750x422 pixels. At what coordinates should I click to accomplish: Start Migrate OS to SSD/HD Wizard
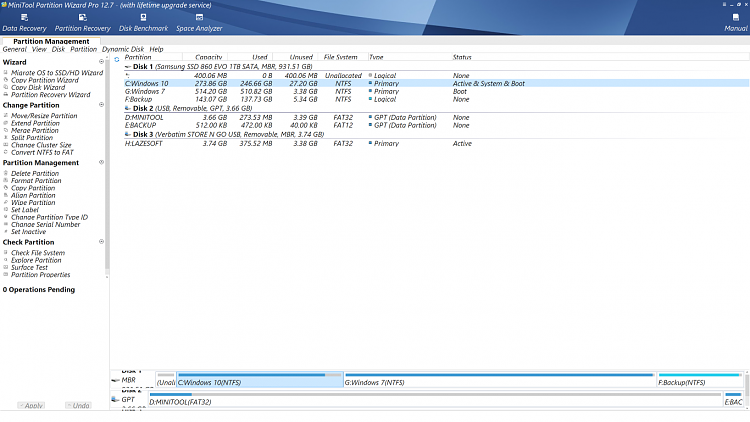[x=57, y=73]
